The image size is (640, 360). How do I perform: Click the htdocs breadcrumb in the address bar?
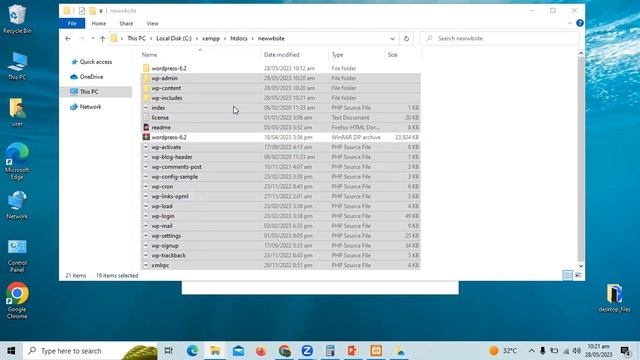point(239,38)
